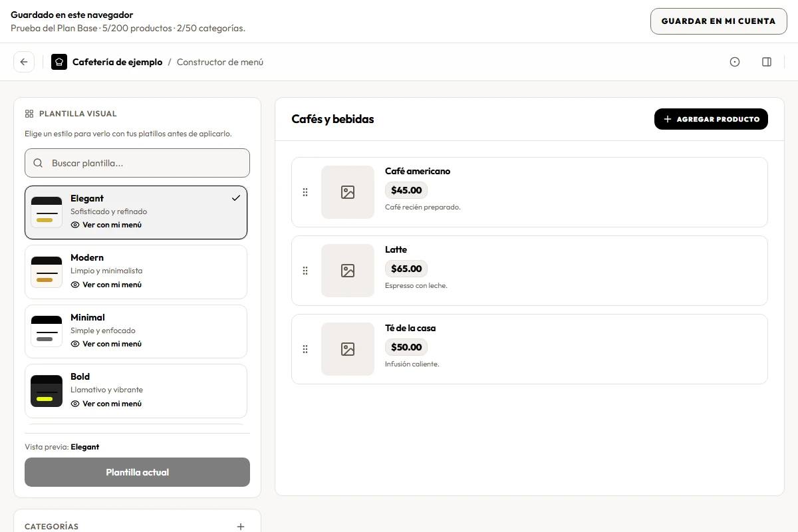Select the Minimal template name
This screenshot has height=532, width=798.
[x=88, y=317]
